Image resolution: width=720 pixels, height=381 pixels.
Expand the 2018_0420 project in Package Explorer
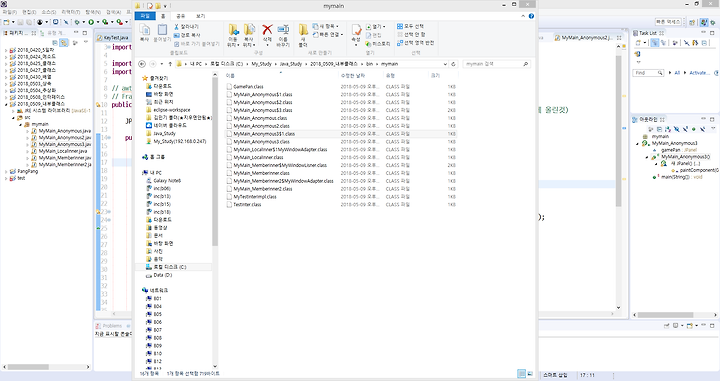pos(6,50)
